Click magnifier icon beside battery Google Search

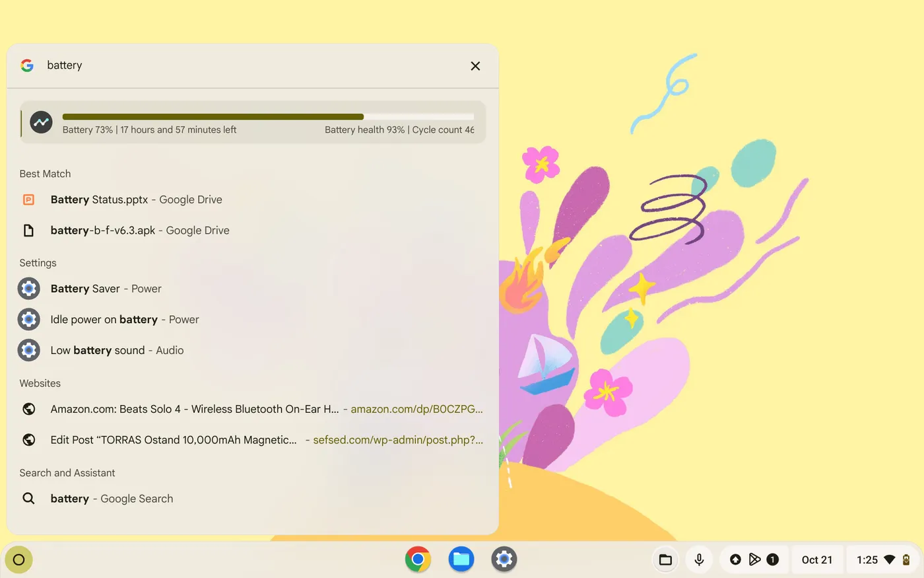[x=28, y=499]
